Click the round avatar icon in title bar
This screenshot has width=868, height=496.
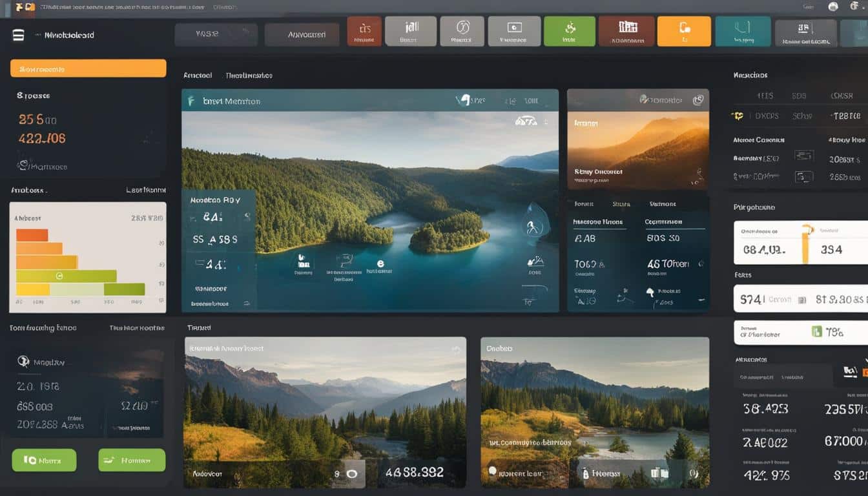[832, 6]
